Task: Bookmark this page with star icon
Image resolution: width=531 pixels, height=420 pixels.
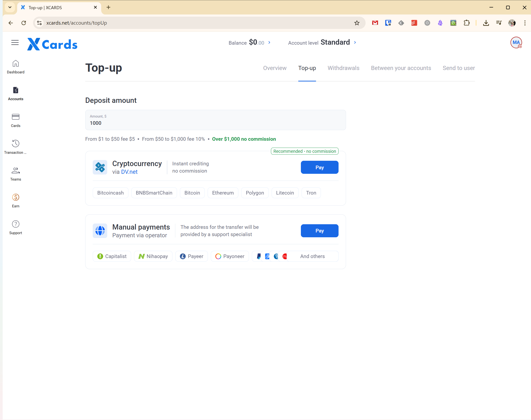Action: click(357, 23)
